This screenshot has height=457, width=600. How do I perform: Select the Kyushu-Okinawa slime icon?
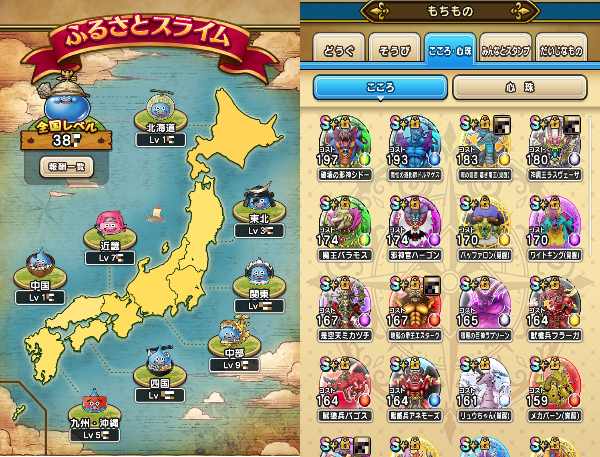[94, 403]
